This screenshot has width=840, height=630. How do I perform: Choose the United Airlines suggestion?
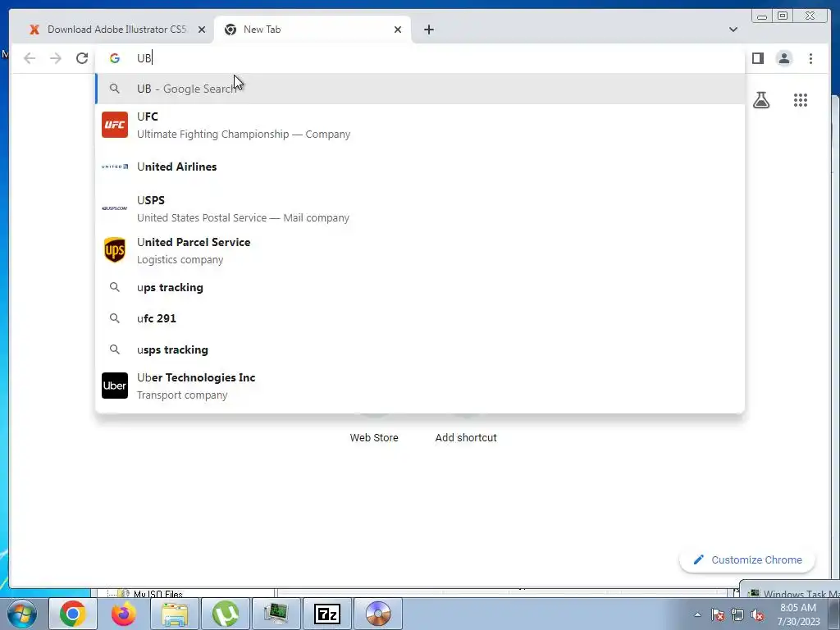[420, 167]
